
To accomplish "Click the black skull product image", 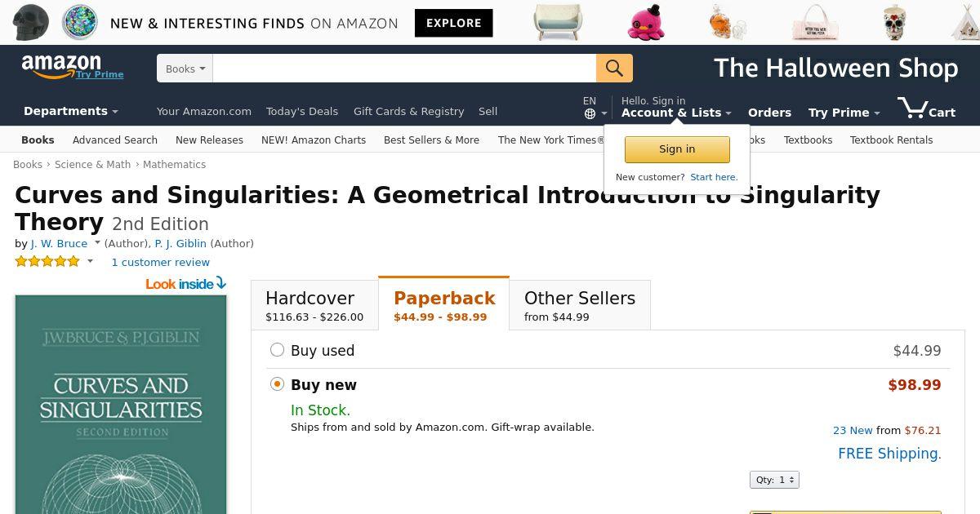I will point(30,22).
